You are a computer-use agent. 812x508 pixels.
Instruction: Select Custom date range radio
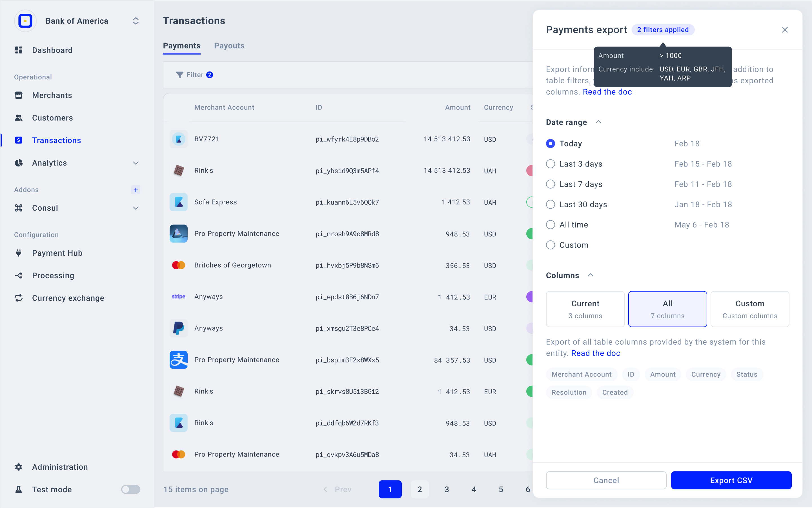(551, 245)
